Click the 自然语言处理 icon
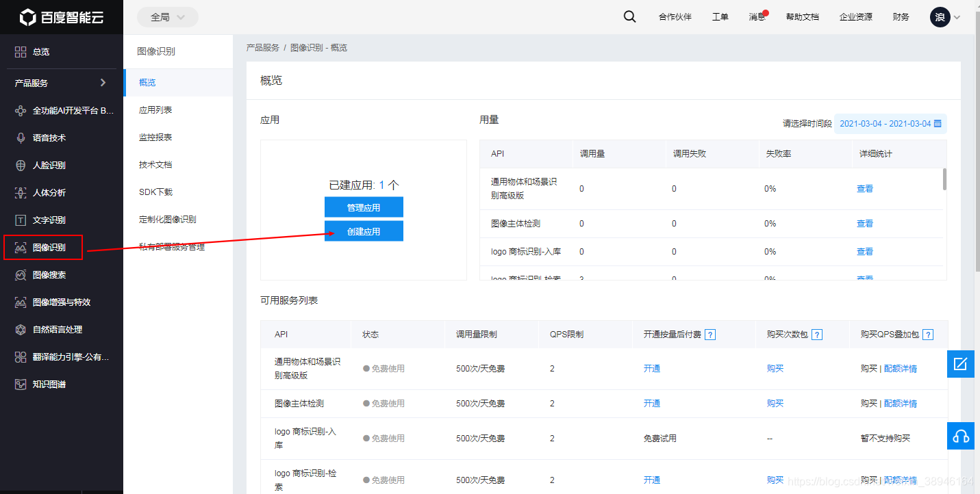 click(x=21, y=329)
